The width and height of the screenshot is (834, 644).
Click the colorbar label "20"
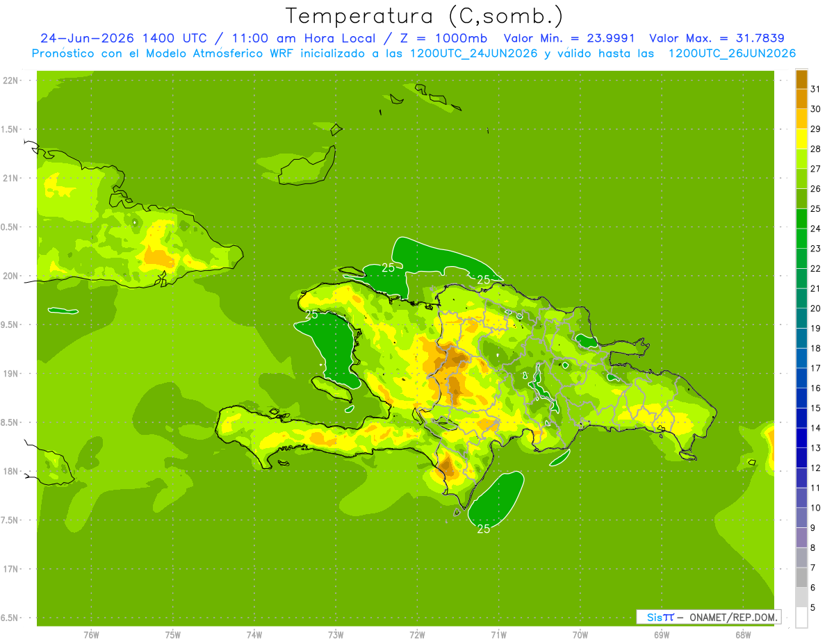[x=816, y=308]
